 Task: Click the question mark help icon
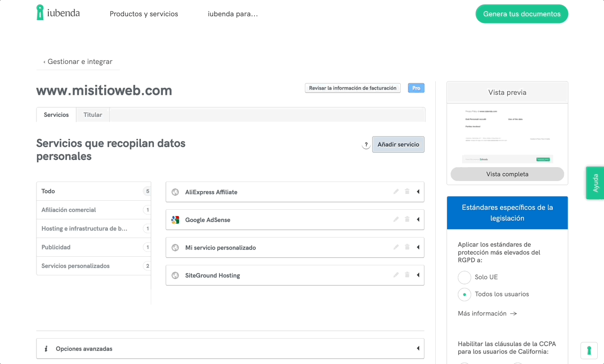pyautogui.click(x=366, y=145)
